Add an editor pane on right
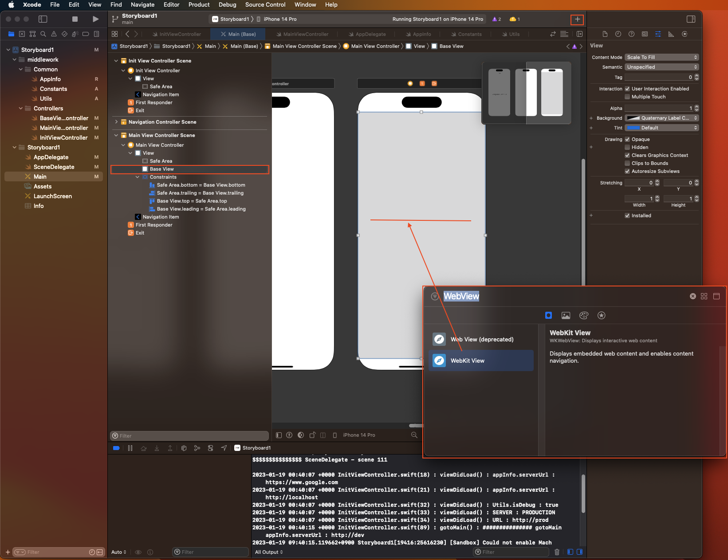The height and width of the screenshot is (560, 728). click(x=579, y=34)
